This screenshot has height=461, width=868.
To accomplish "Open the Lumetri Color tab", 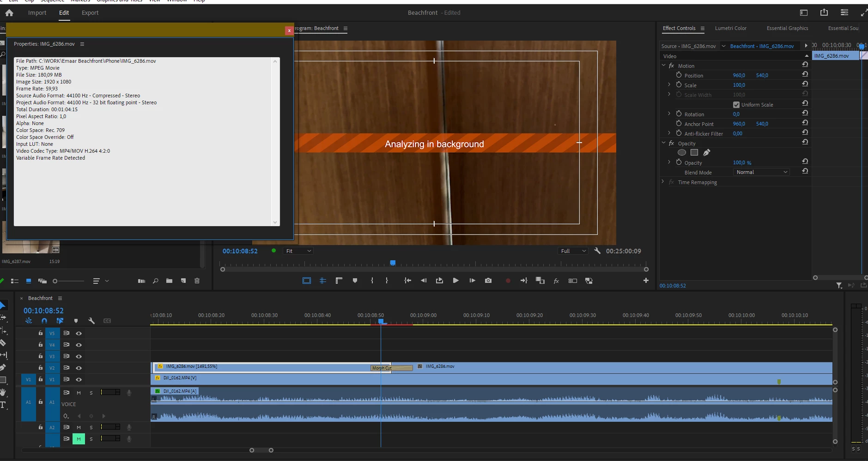I will (731, 28).
